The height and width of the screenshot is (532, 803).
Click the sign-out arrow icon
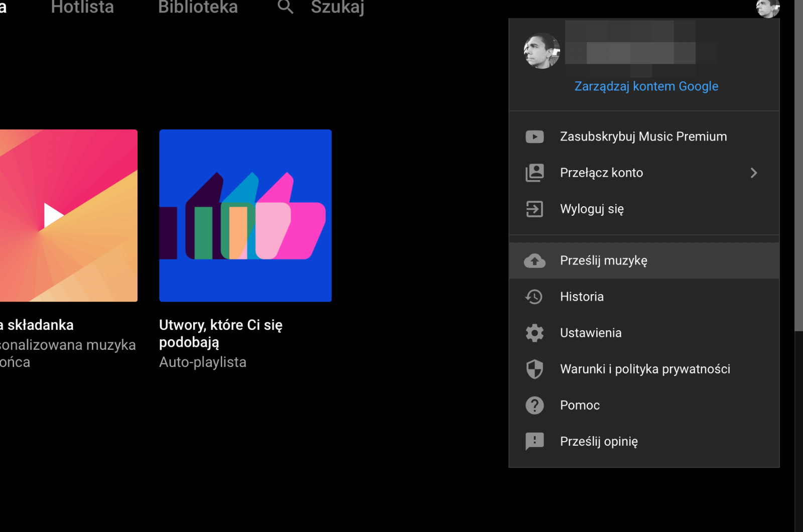[534, 209]
